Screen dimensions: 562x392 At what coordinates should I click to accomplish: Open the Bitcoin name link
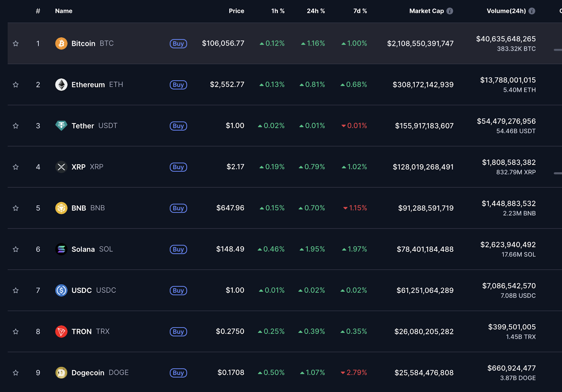click(83, 44)
